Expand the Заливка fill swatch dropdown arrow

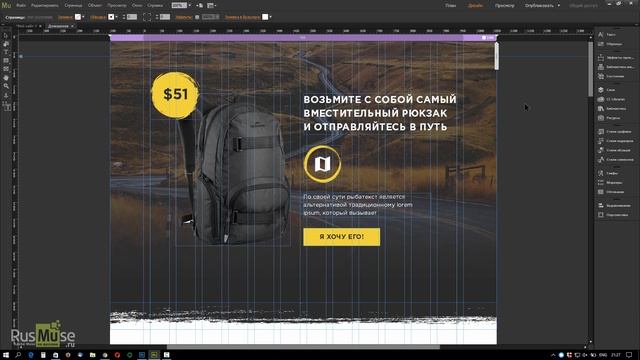tap(83, 17)
